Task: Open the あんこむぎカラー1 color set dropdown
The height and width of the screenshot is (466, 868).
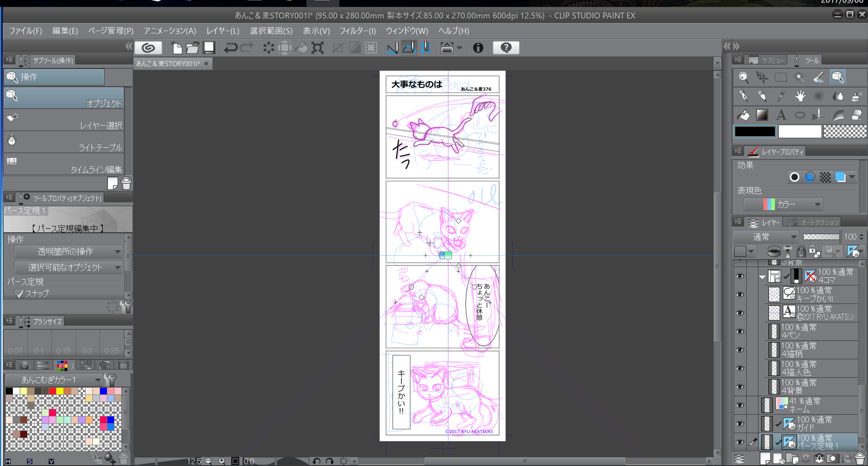Action: pos(54,380)
